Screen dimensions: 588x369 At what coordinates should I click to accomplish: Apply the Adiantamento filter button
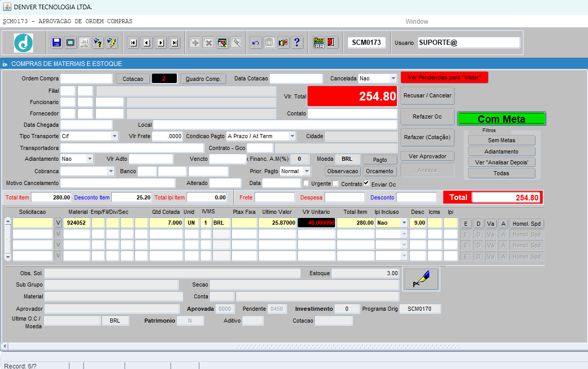(501, 152)
